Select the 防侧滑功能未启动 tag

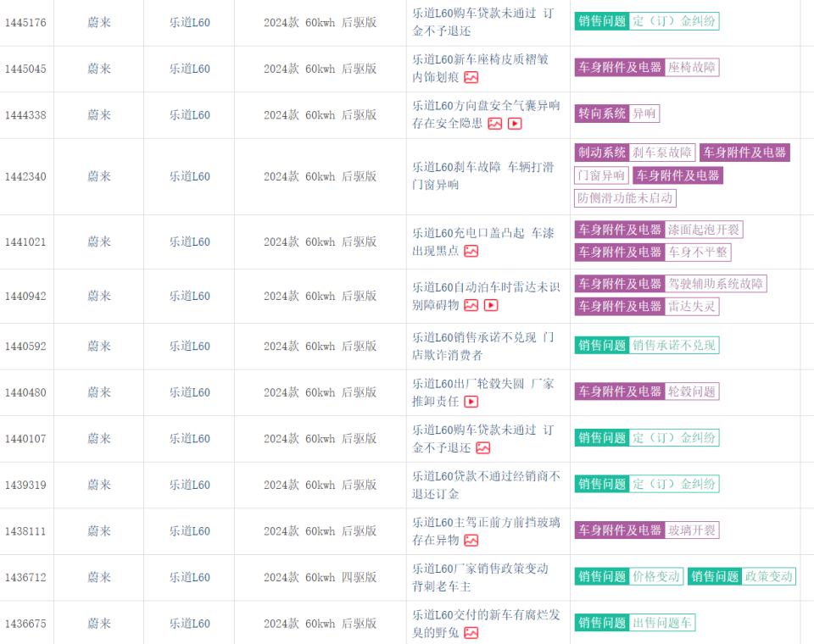coord(625,198)
